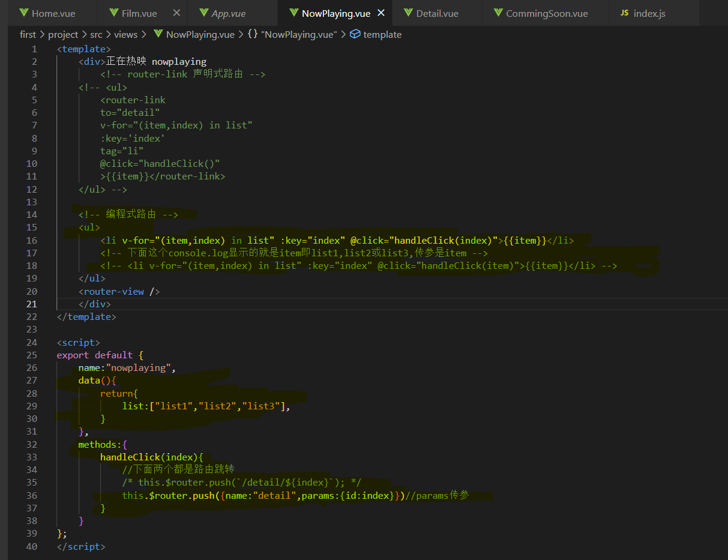The width and height of the screenshot is (728, 560).
Task: Open NowPlaying.vue file breadcrumb segment
Action: pyautogui.click(x=200, y=34)
